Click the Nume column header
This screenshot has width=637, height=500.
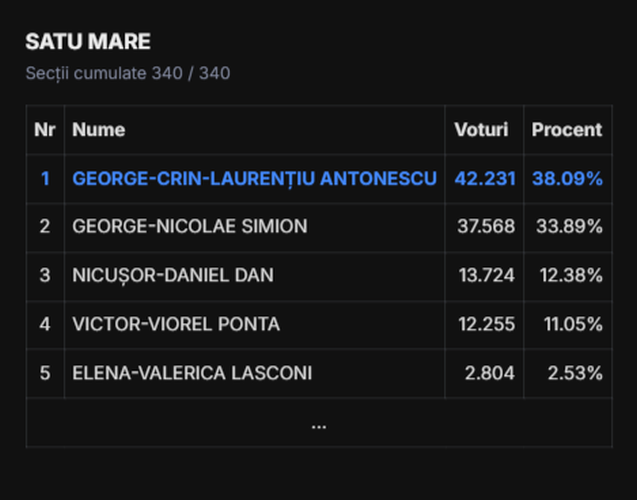coord(99,130)
